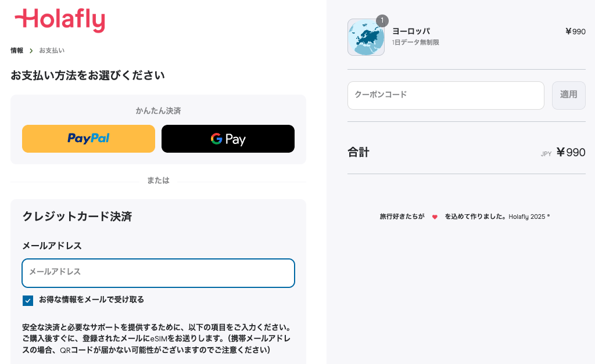
Task: Go back to 情報 breadcrumb step
Action: [17, 51]
